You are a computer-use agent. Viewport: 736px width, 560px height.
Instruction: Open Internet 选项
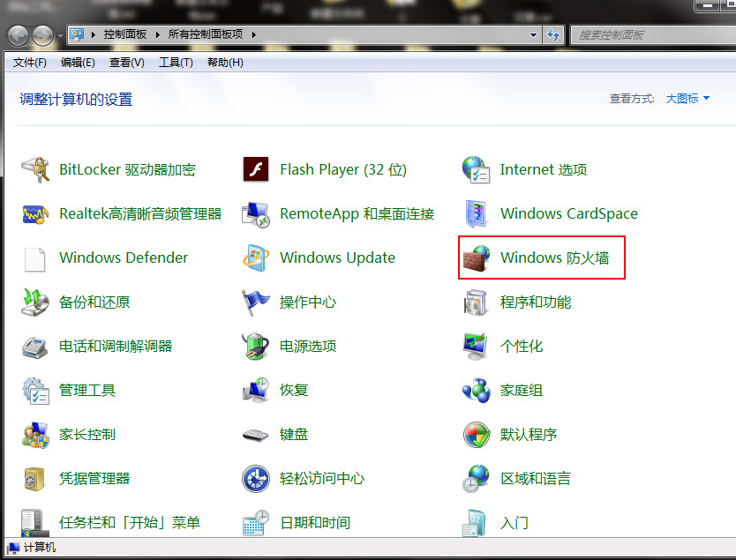pos(541,169)
